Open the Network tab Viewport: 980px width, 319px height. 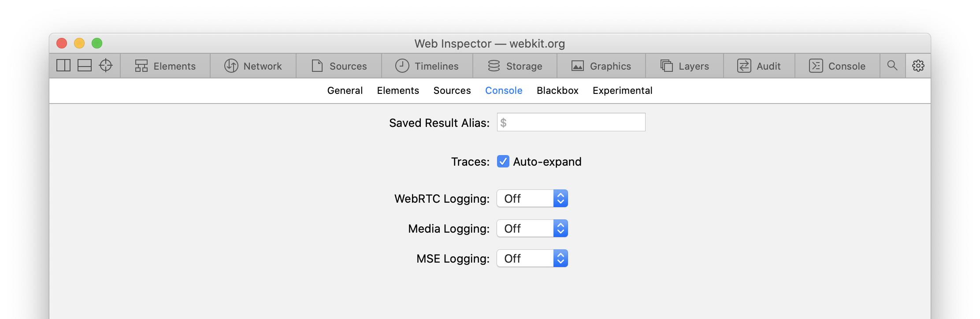click(x=253, y=66)
